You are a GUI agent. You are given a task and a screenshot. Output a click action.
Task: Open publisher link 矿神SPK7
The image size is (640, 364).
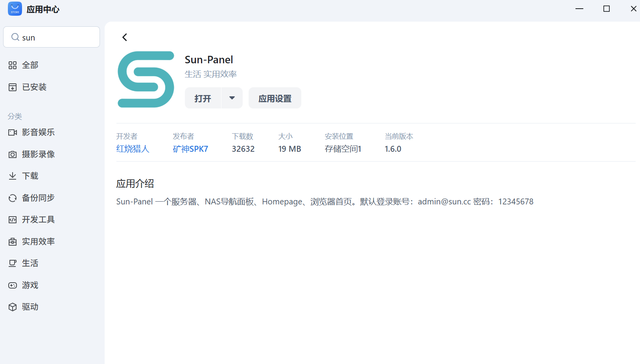(x=190, y=149)
